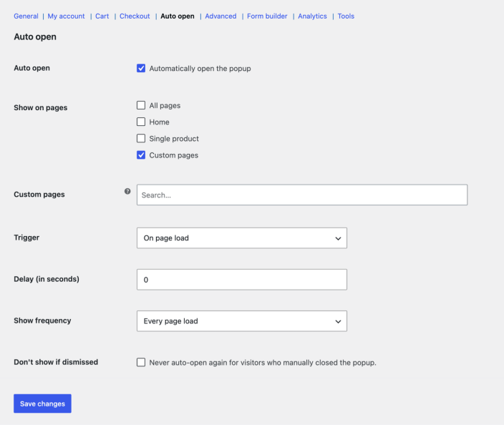The height and width of the screenshot is (425, 504).
Task: Enable the All pages checkbox
Action: pos(141,105)
